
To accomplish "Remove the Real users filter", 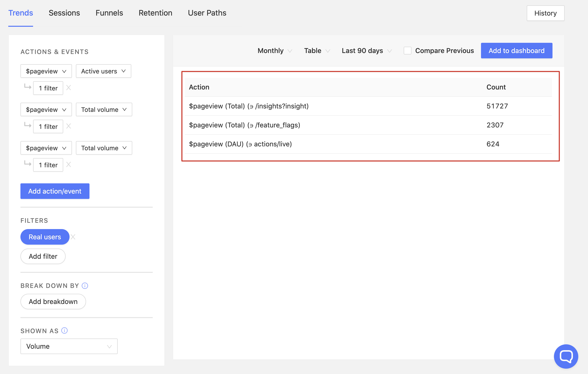I will click(x=73, y=237).
